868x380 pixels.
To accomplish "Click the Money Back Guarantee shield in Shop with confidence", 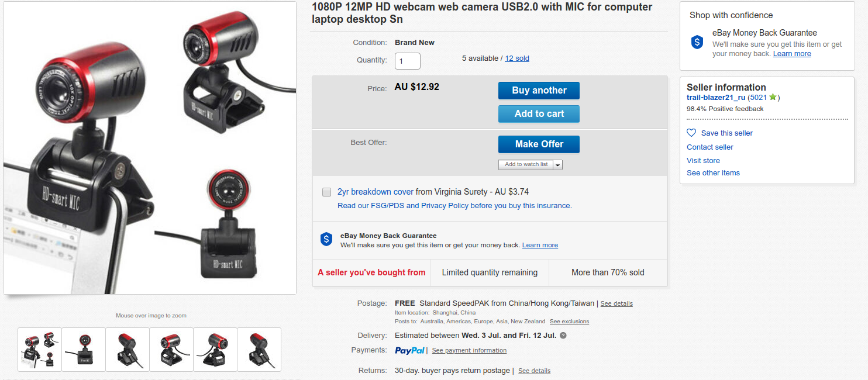I will [697, 42].
